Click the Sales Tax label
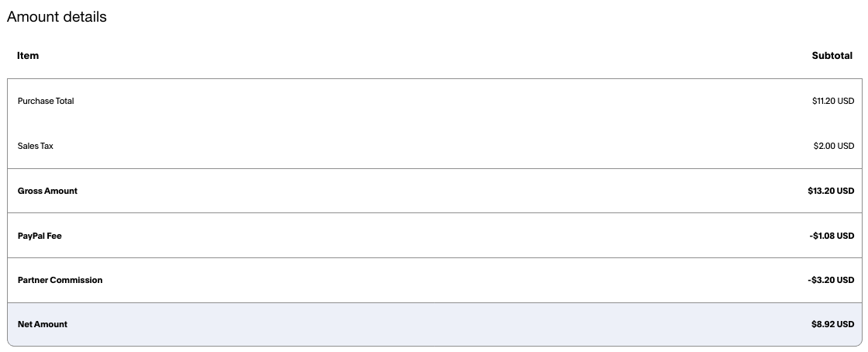 point(36,146)
